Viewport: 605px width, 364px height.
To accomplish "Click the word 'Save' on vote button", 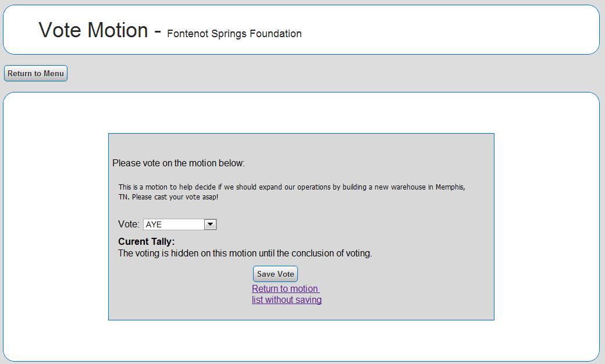I will pyautogui.click(x=266, y=274).
